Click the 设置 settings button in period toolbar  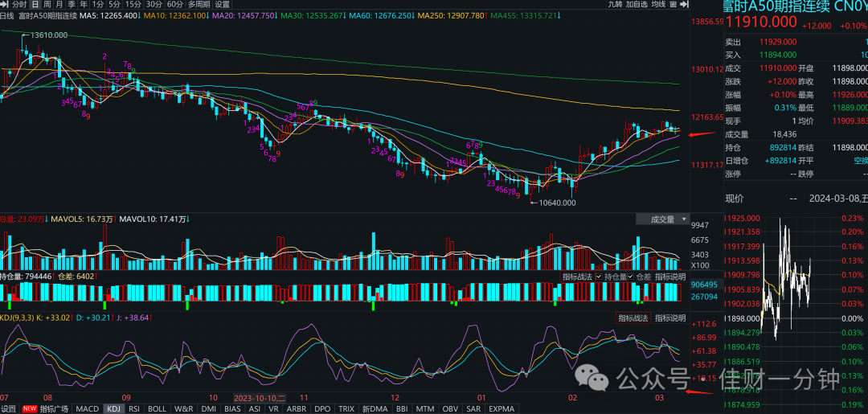tap(222, 5)
